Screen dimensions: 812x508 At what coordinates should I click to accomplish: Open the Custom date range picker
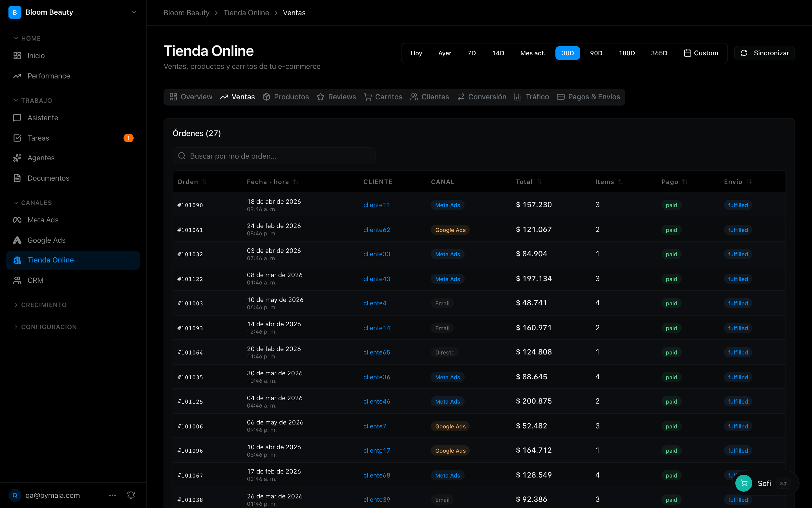[701, 53]
